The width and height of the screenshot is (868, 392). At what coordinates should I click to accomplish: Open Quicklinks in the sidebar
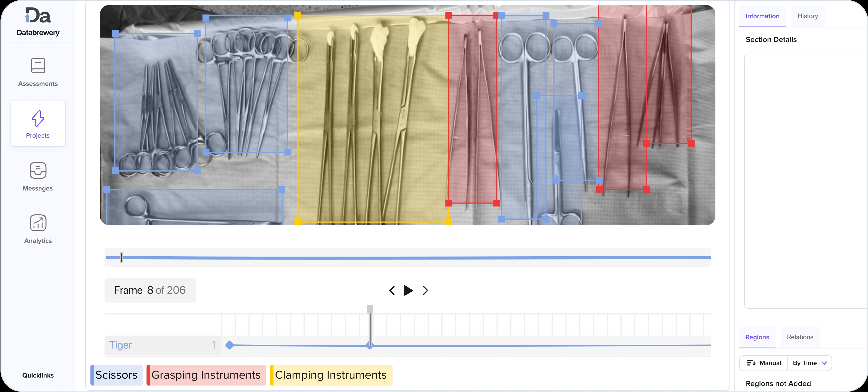point(38,376)
